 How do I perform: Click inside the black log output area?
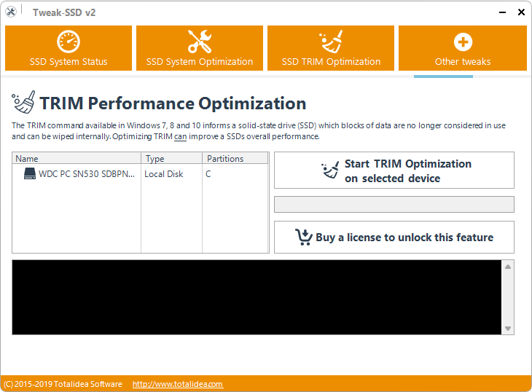click(x=257, y=297)
